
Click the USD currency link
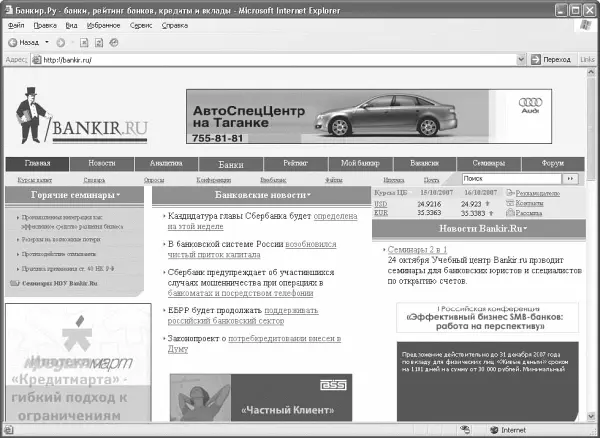380,204
